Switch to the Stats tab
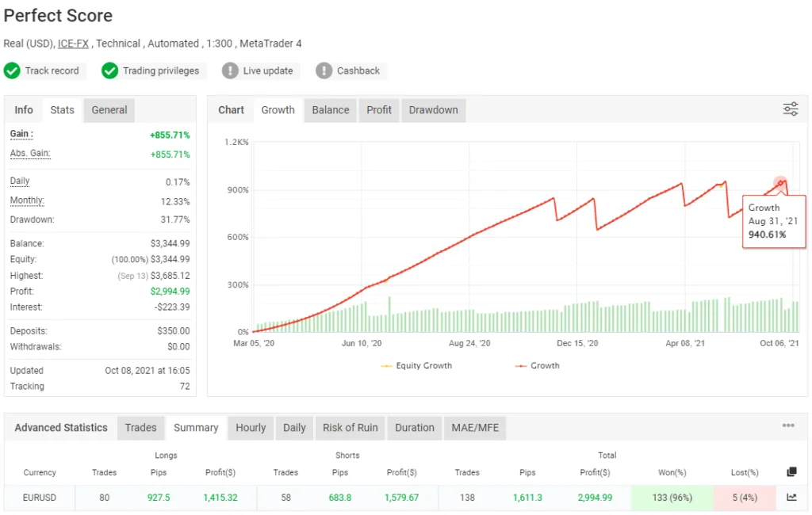Viewport: 812px width, 515px height. (62, 110)
